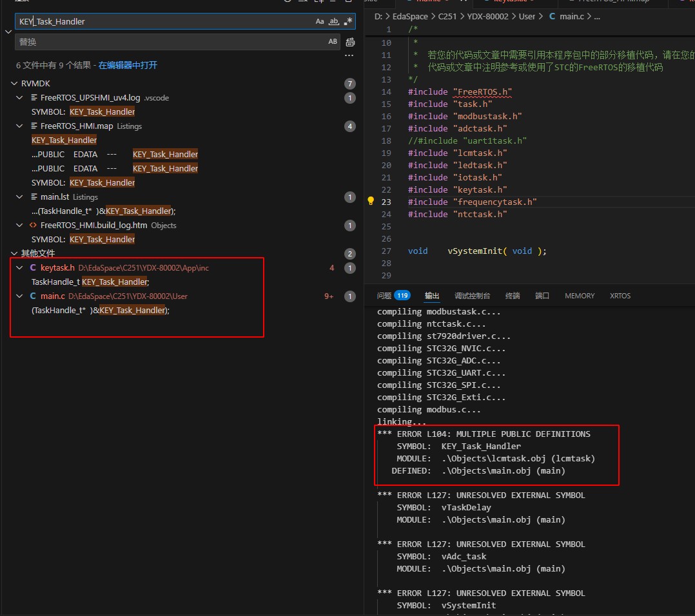Switch to the 端口 tab

542,295
